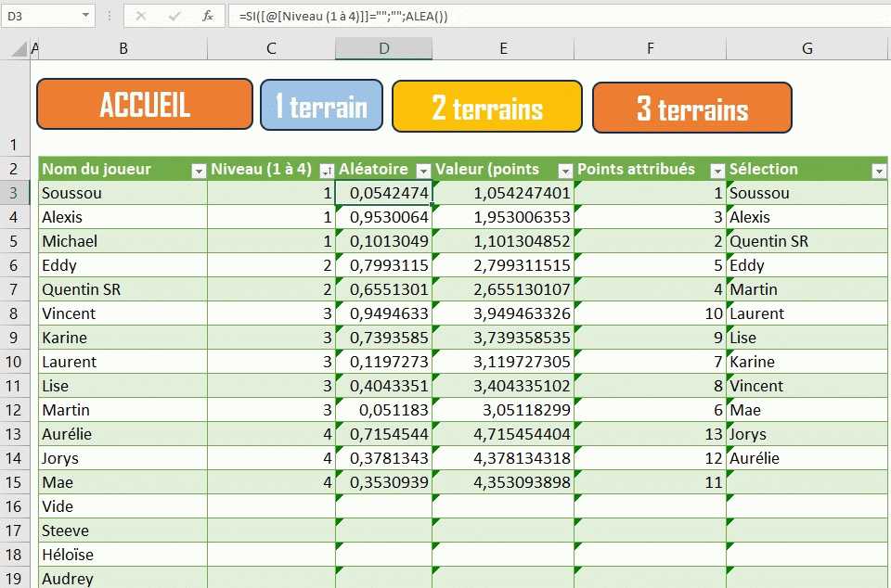Screen dimensions: 891x588
Task: Select the cell containing 'Quentin SR' in column B
Action: point(123,289)
